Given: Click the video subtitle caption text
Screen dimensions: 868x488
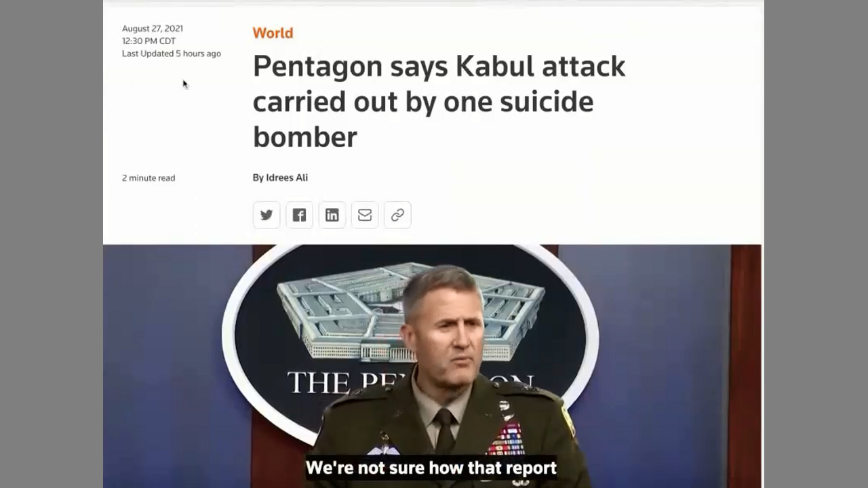Looking at the screenshot, I should 431,468.
